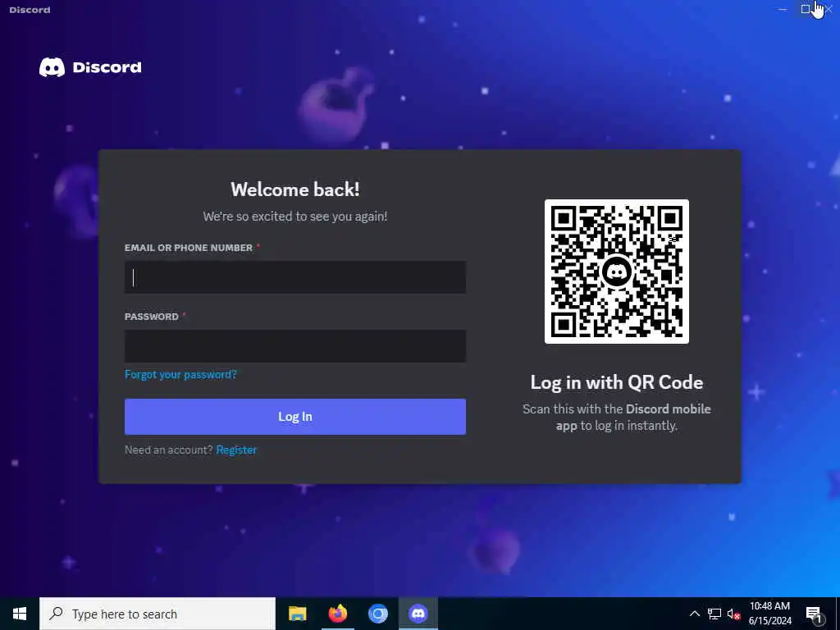The image size is (840, 630).
Task: Open the clock and date flyout
Action: click(x=769, y=614)
